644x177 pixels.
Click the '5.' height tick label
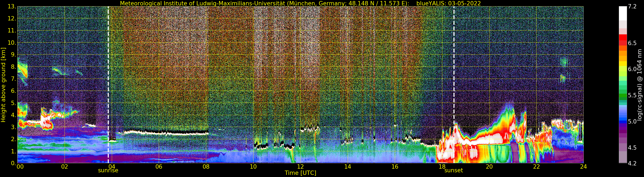[13, 103]
